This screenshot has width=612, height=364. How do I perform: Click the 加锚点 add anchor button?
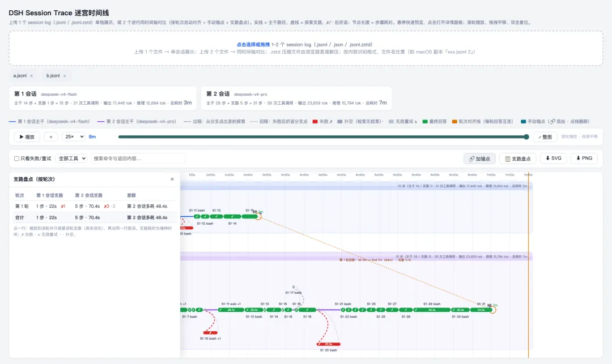479,159
